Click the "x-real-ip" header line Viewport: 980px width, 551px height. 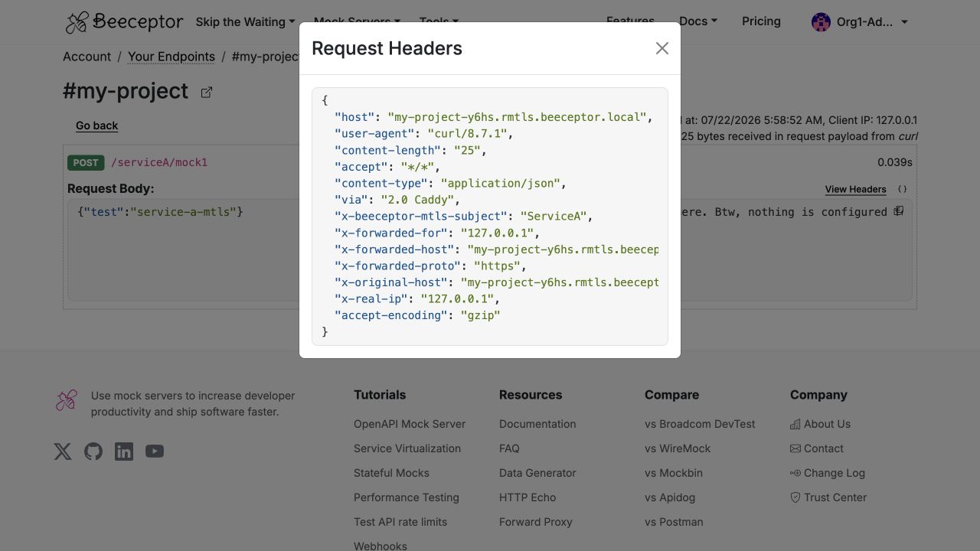417,299
